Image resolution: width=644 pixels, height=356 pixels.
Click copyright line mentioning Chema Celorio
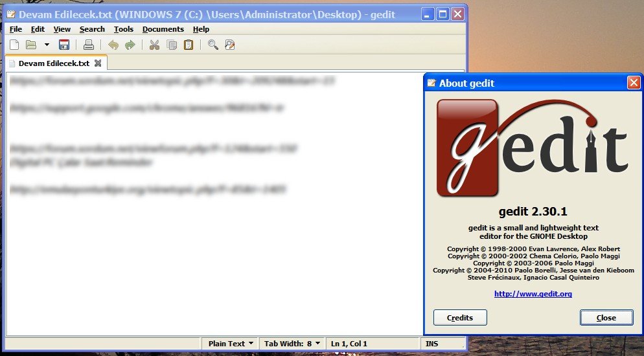pyautogui.click(x=533, y=256)
